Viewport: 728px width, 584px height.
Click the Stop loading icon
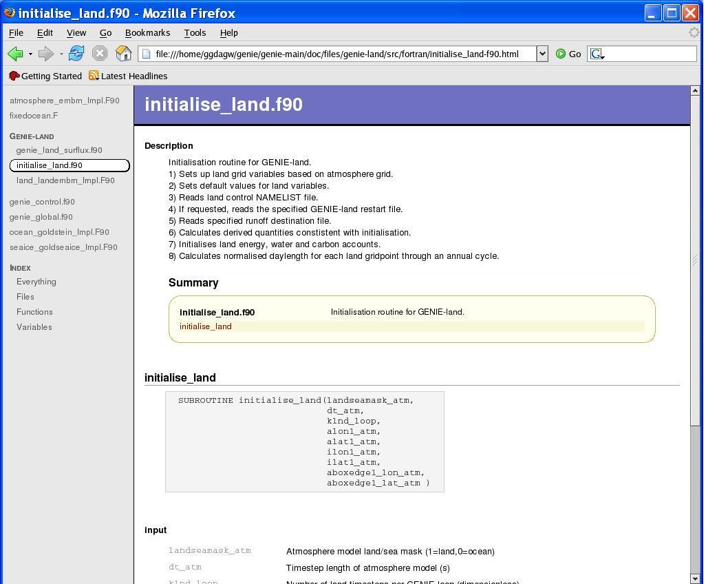point(100,54)
